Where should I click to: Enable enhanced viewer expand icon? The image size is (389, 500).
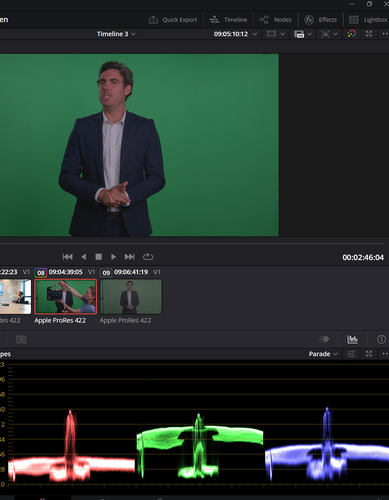pos(369,34)
